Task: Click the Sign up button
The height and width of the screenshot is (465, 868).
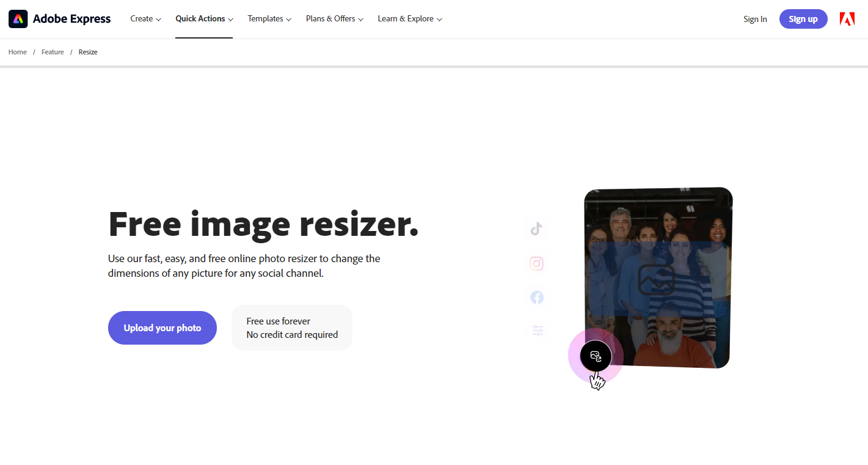Action: coord(803,18)
